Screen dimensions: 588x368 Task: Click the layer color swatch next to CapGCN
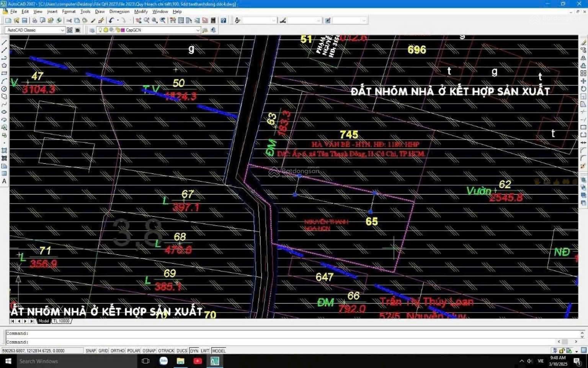pyautogui.click(x=122, y=30)
